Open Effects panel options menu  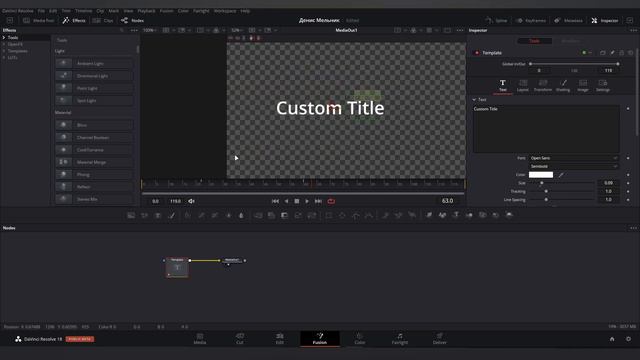[x=134, y=30]
